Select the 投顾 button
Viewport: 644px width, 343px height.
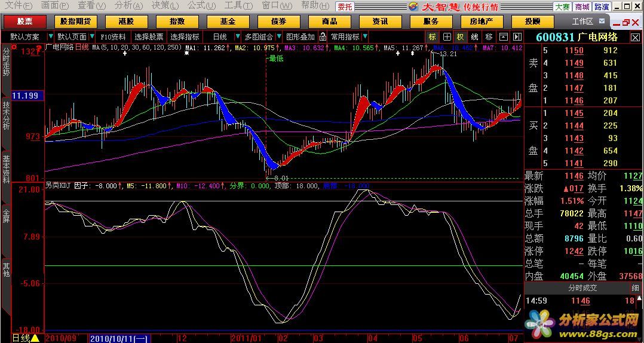(532, 22)
